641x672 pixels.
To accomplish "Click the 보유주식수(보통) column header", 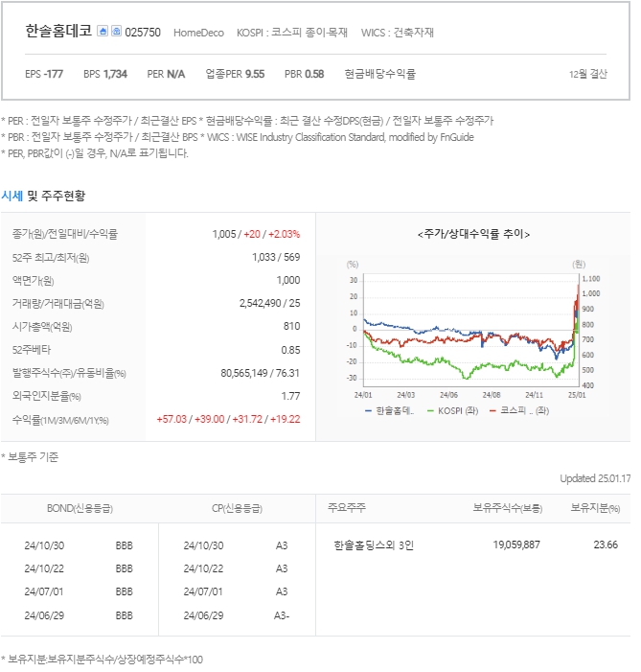I will coord(508,508).
